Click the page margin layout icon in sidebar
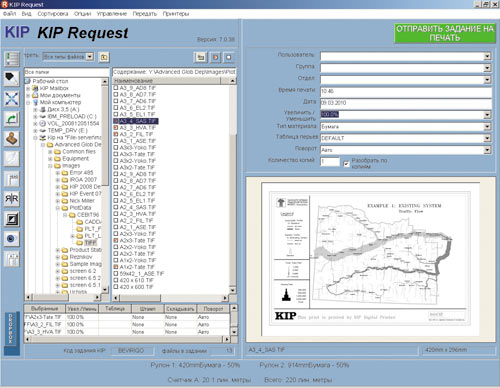 tap(12, 179)
